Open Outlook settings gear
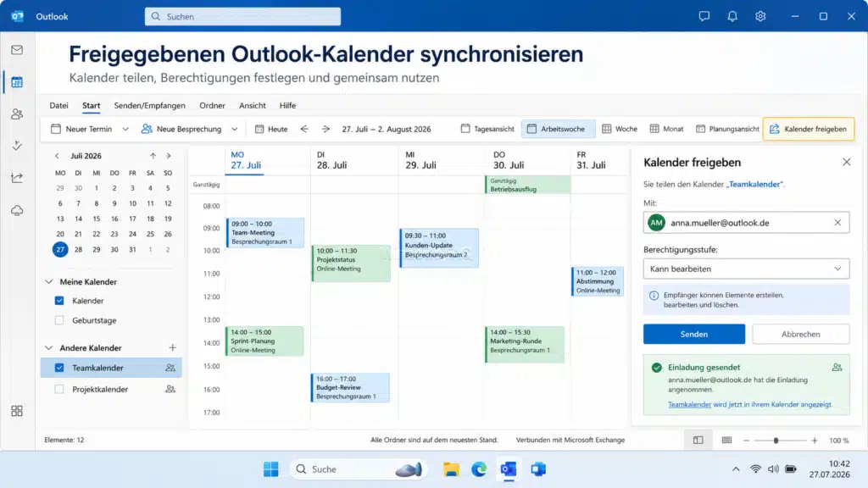This screenshot has width=868, height=488. pyautogui.click(x=760, y=16)
